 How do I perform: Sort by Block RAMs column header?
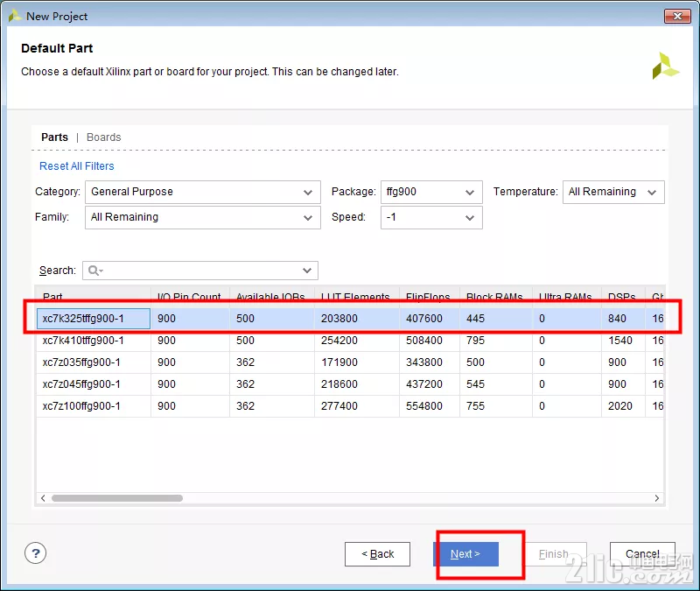[x=495, y=297]
